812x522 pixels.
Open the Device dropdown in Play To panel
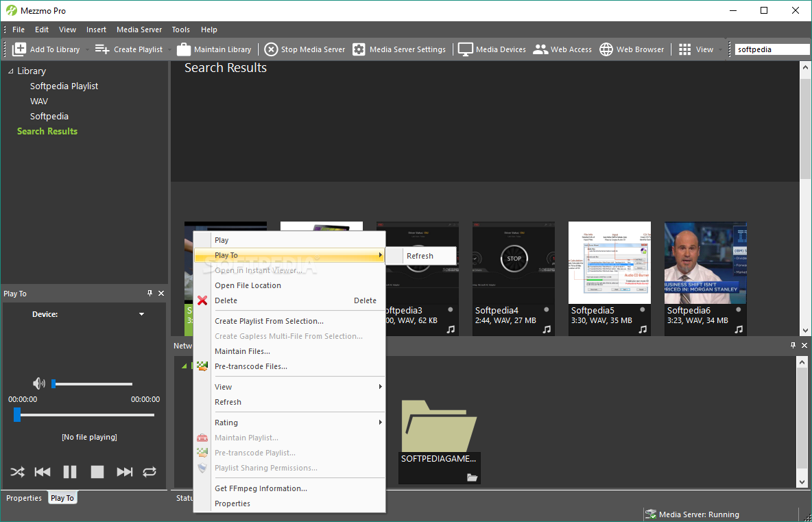(x=141, y=314)
